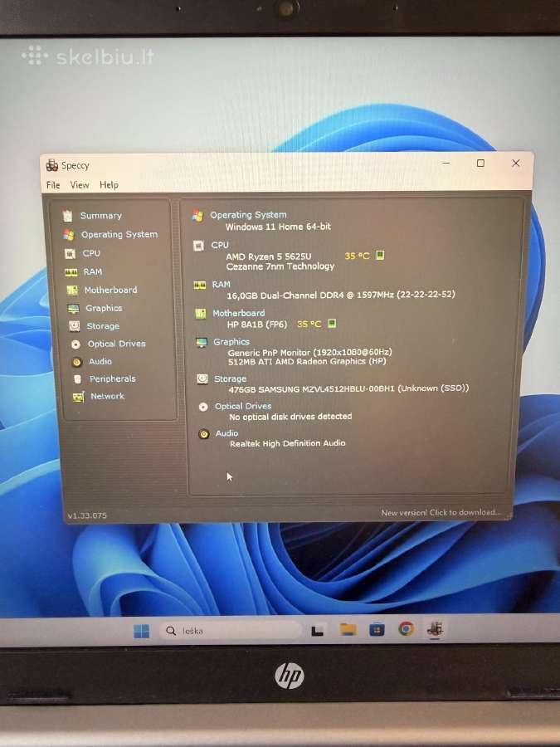
Task: Click the Motherboard icon in sidebar
Action: pyautogui.click(x=72, y=290)
